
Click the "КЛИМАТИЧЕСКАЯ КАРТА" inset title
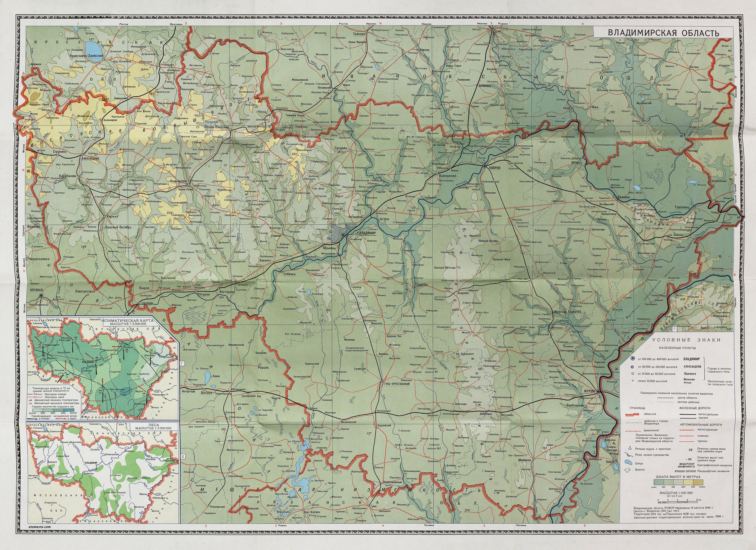128,321
